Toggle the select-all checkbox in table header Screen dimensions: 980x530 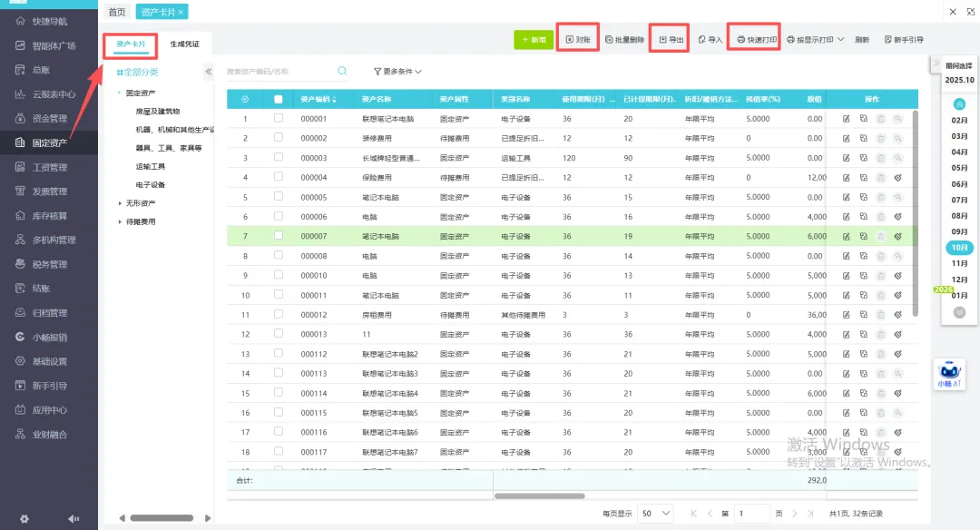pos(279,100)
